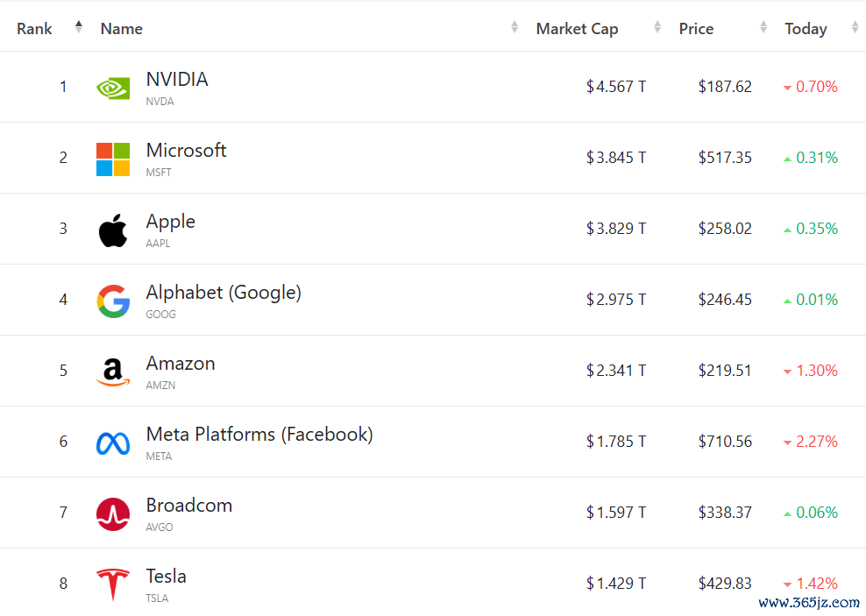Sort by Name column arrows
Image resolution: width=866 pixels, height=616 pixels.
(515, 28)
